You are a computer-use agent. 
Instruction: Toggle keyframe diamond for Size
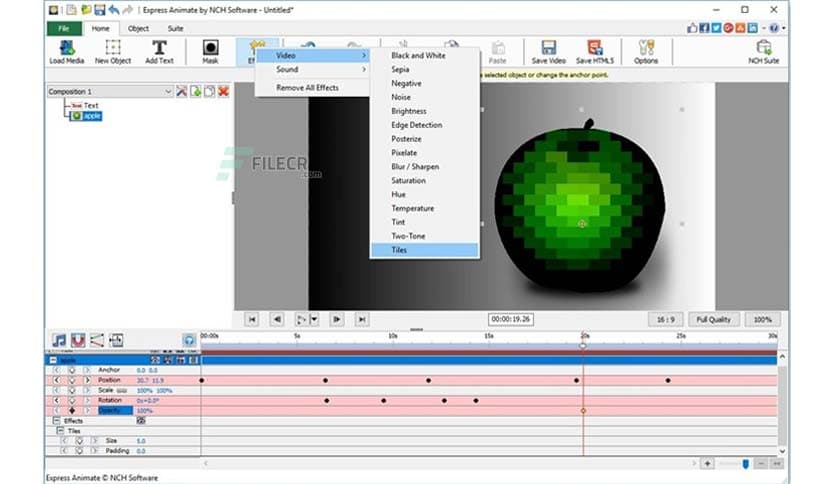(79, 441)
